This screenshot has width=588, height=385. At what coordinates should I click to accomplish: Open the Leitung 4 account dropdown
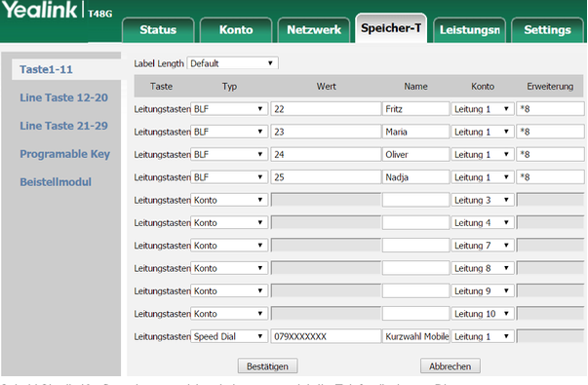pos(483,222)
